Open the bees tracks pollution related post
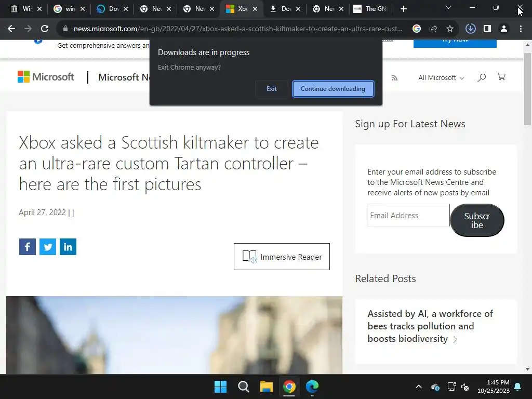 430,326
